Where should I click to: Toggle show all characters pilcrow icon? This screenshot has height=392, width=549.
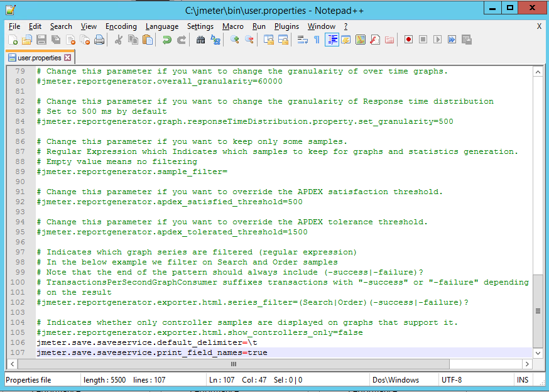point(317,40)
